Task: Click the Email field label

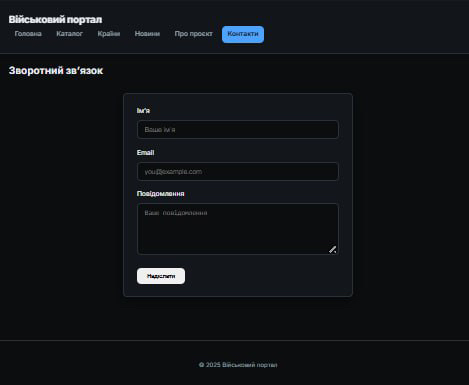Action: click(146, 153)
